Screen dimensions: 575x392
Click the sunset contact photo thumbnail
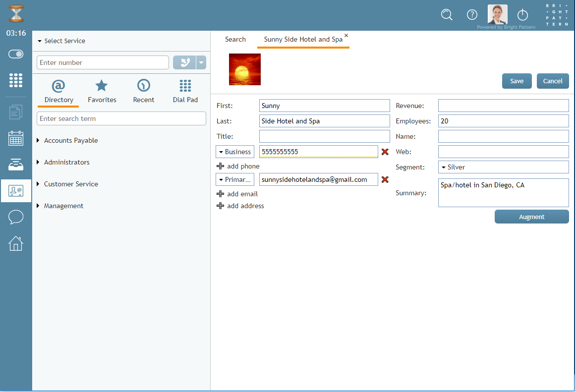click(x=245, y=69)
